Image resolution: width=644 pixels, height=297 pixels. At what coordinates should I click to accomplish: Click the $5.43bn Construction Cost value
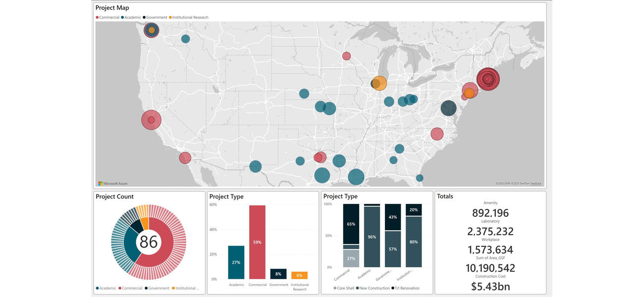490,286
